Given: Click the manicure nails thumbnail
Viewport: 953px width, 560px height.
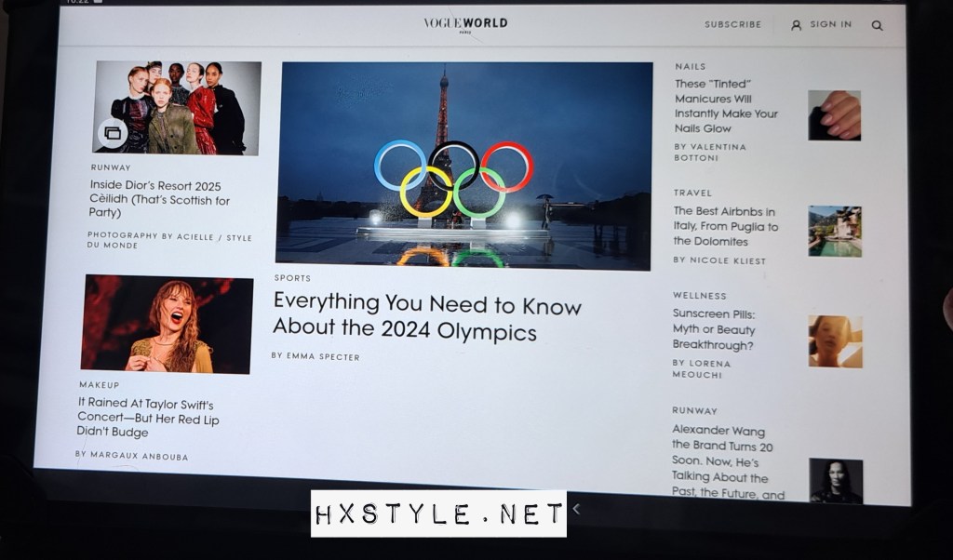Looking at the screenshot, I should coord(834,115).
